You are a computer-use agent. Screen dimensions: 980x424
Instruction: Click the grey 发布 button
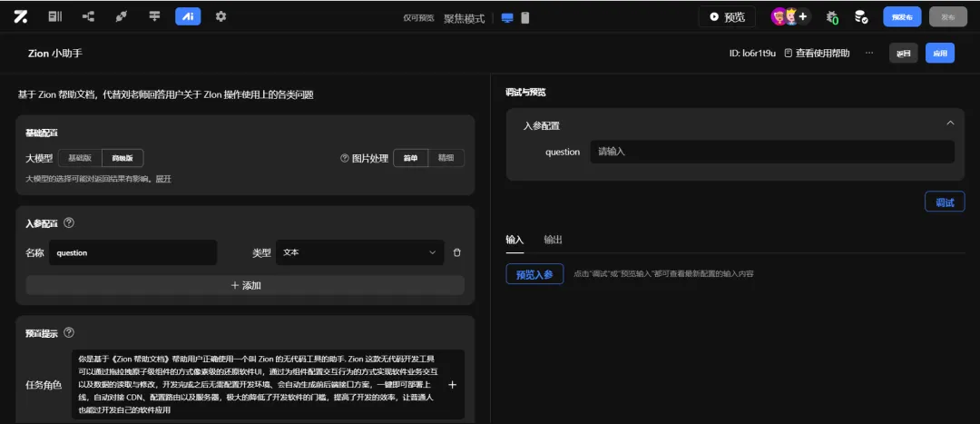(948, 17)
